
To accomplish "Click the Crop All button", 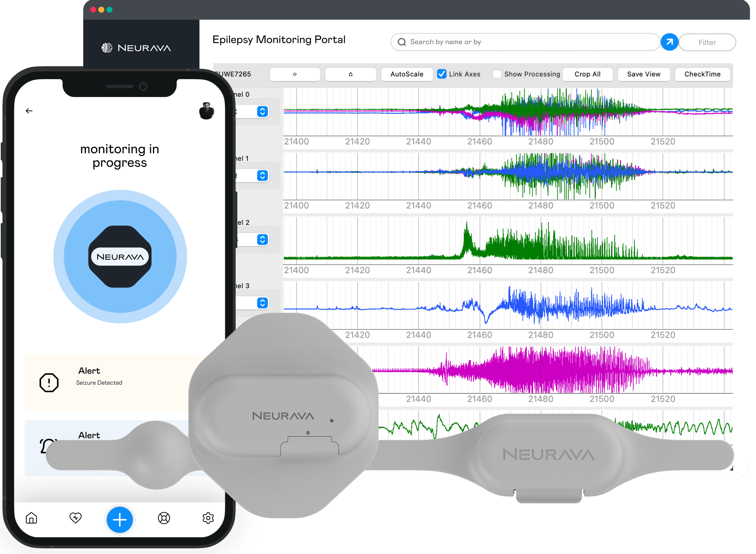I will coord(587,74).
